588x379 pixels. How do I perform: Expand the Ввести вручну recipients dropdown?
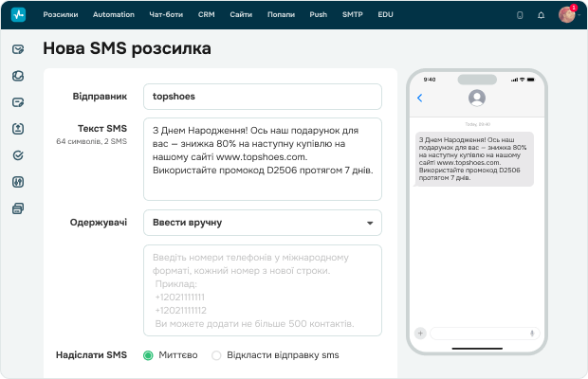(263, 223)
